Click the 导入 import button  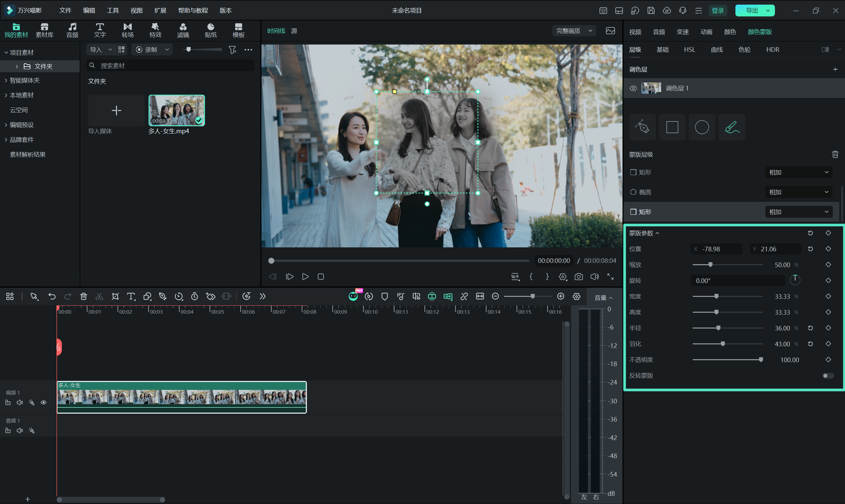pyautogui.click(x=96, y=49)
